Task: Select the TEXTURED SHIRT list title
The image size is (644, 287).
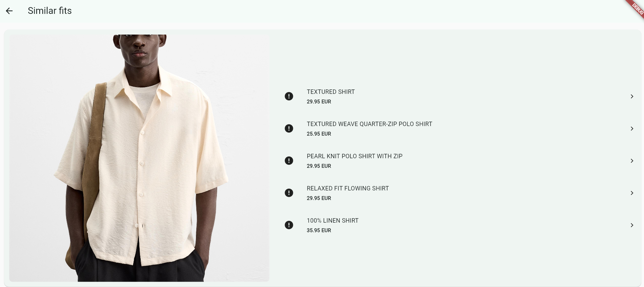Action: coord(331,92)
